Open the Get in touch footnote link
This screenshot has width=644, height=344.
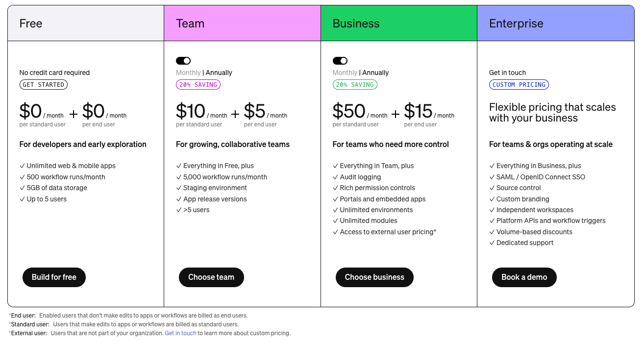click(180, 333)
